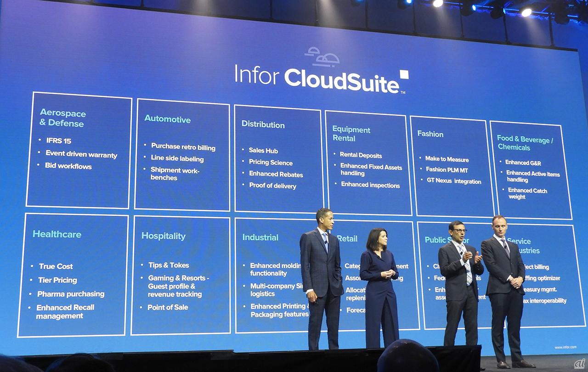Click the Equipment Rental heading
The height and width of the screenshot is (372, 588).
[x=351, y=134]
